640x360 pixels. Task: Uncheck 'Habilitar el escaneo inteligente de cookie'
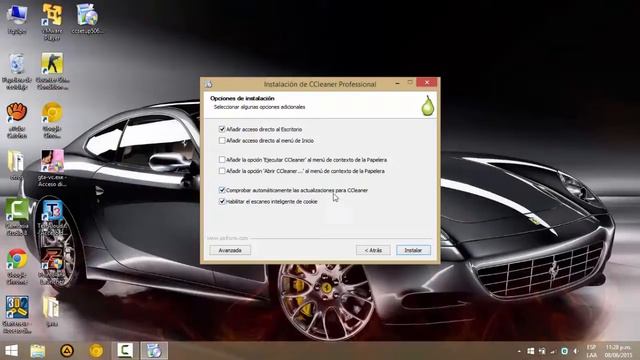[x=222, y=202]
